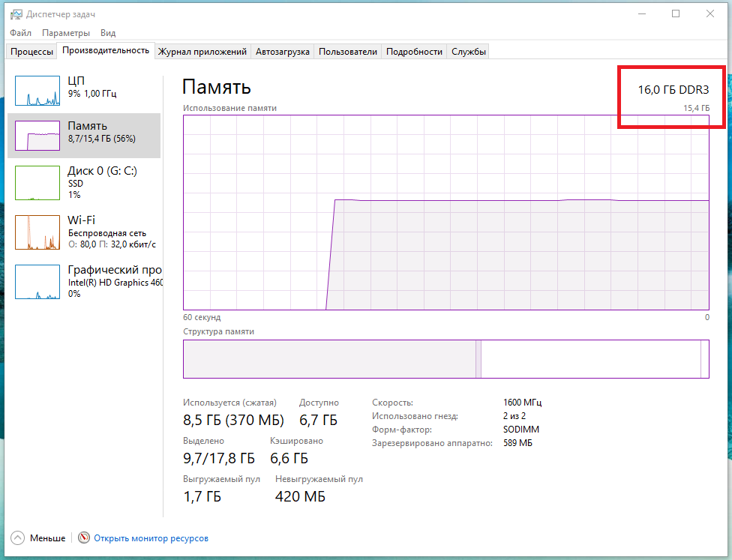Select the Wi-Fi thumbnail graph
The height and width of the screenshot is (560, 732).
tap(37, 232)
